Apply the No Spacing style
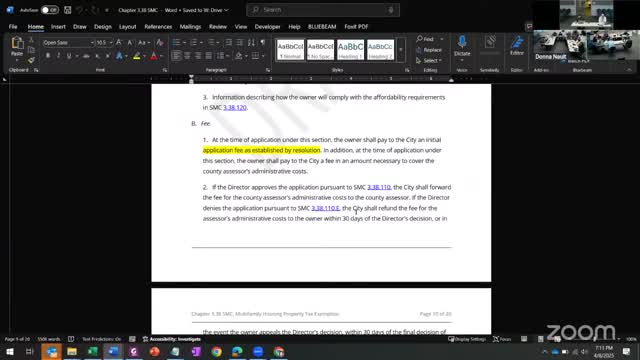 pos(320,50)
